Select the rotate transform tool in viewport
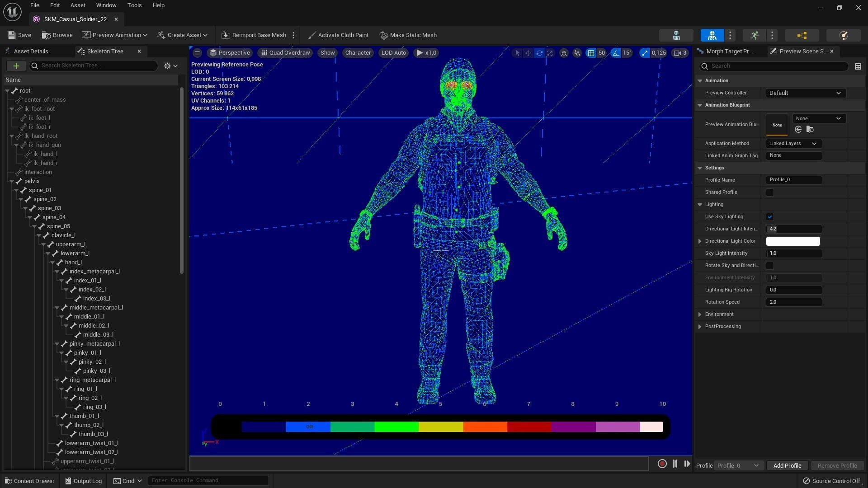Viewport: 868px width, 488px height. pyautogui.click(x=539, y=53)
